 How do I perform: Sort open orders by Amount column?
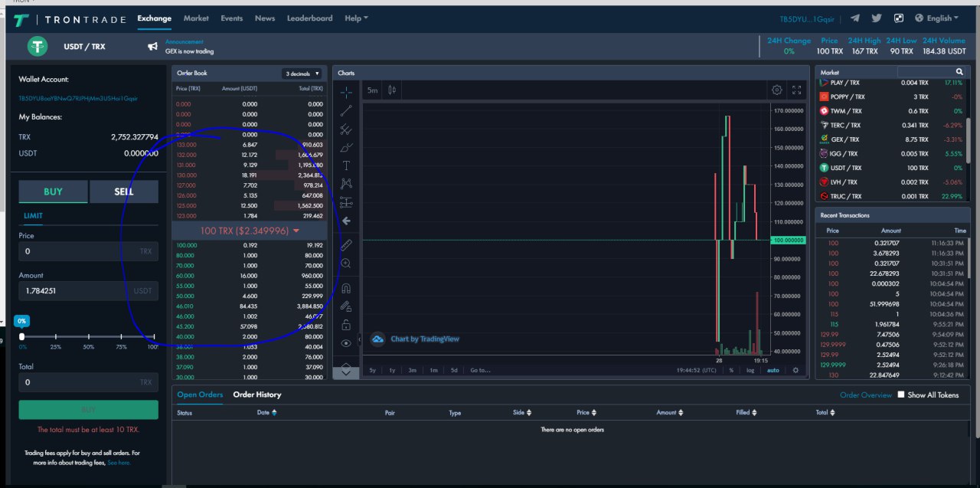pyautogui.click(x=671, y=412)
